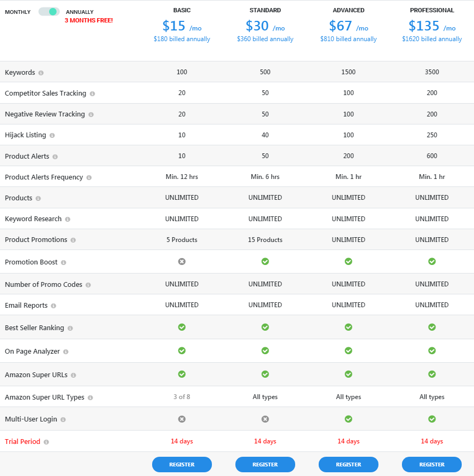Image resolution: width=474 pixels, height=476 pixels.
Task: Click '$360 billed annually' text
Action: point(265,39)
